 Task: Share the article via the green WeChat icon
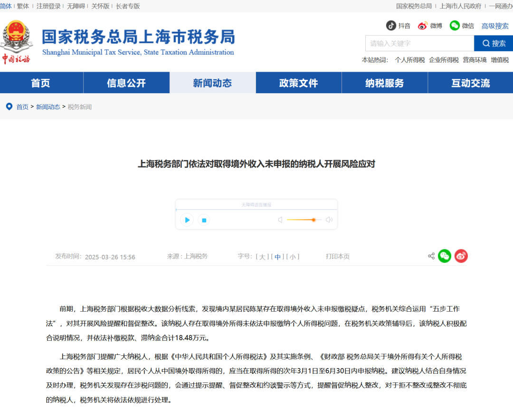(x=445, y=256)
